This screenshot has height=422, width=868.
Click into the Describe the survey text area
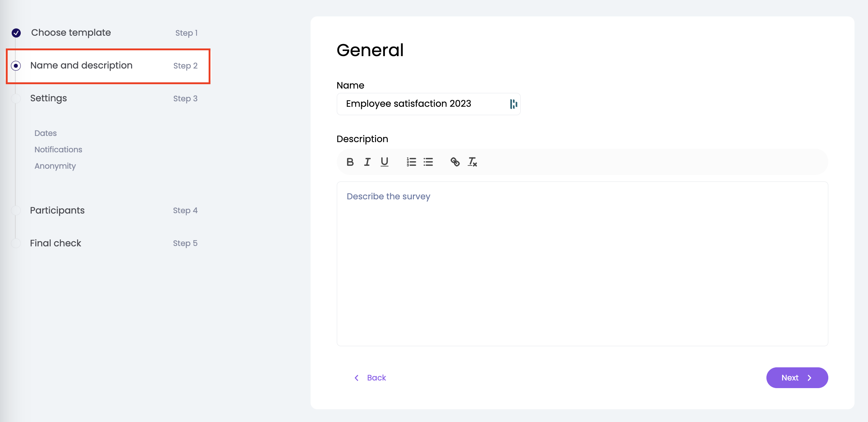pos(582,263)
